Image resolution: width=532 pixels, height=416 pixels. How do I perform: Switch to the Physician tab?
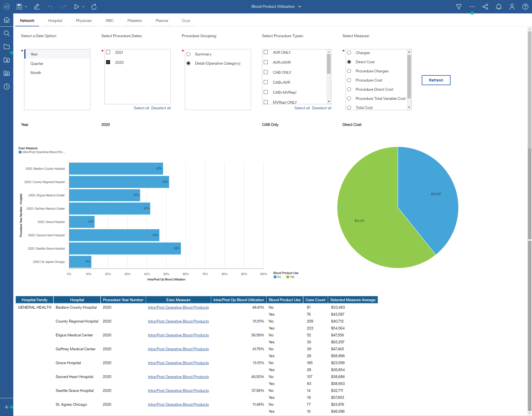pos(84,21)
